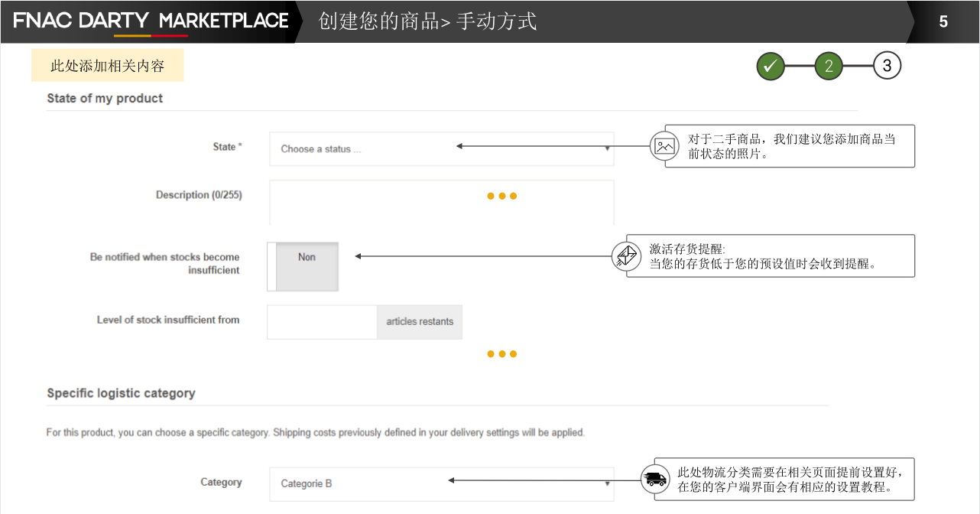Click the picture icon beside the photo tip

664,146
